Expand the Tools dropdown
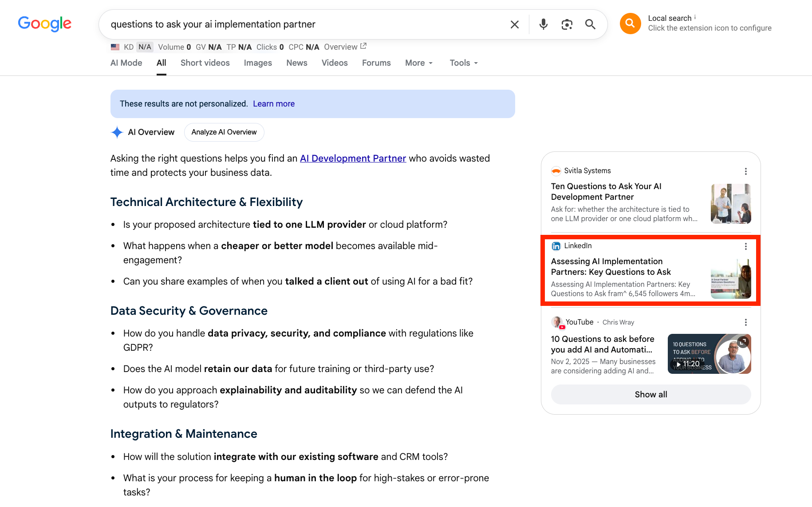Image resolution: width=812 pixels, height=507 pixels. click(x=464, y=63)
